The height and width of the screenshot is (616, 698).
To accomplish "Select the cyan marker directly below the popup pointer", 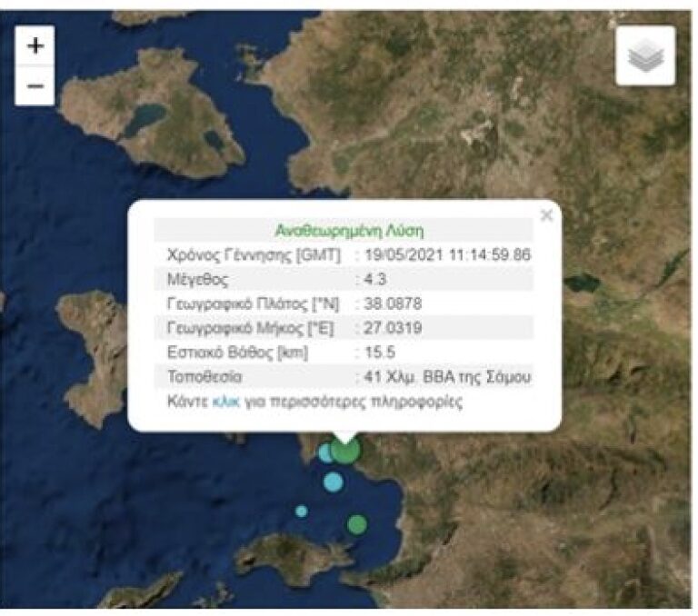I will click(x=333, y=482).
